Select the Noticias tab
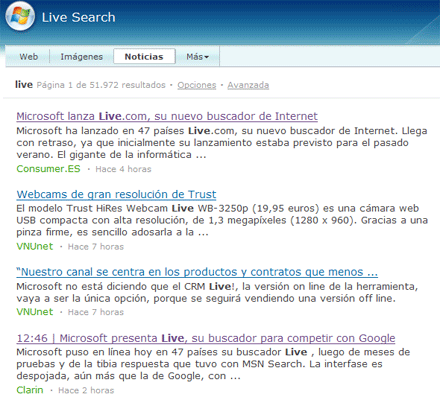Viewport: 440px width, 400px height. click(144, 56)
